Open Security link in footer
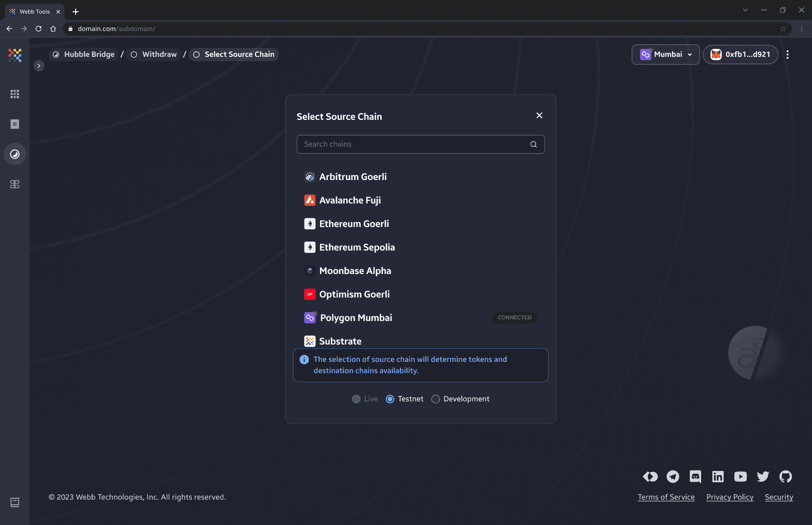 click(779, 497)
